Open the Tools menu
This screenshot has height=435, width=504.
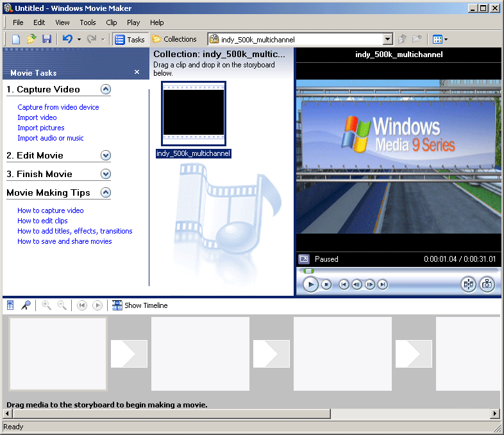click(x=88, y=22)
